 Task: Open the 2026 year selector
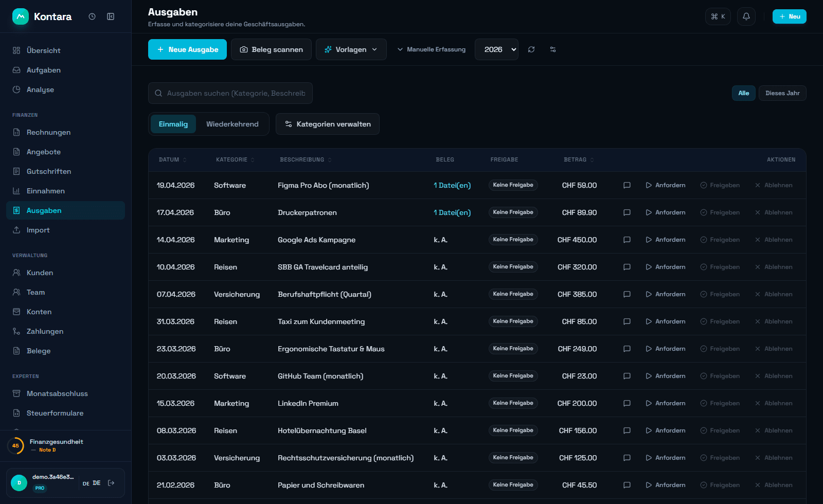pos(496,49)
